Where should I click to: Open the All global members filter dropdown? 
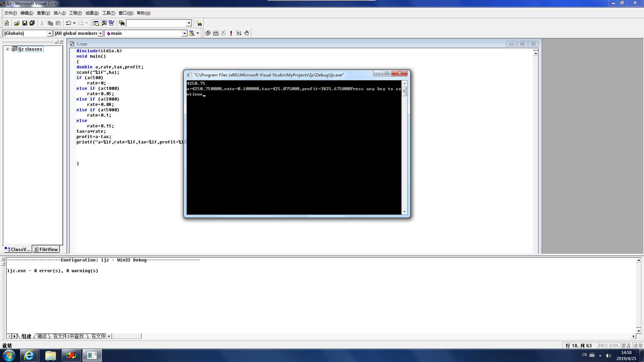(100, 33)
